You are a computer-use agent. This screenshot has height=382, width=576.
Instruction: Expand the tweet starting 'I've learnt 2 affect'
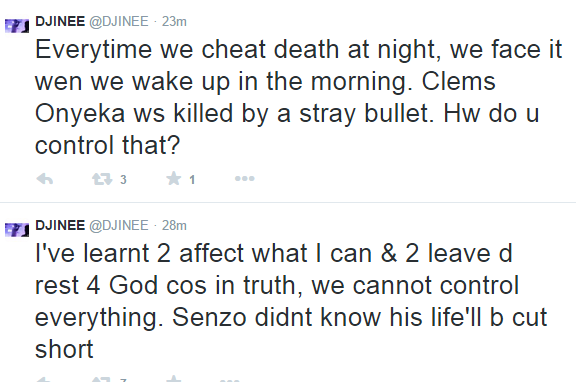pyautogui.click(x=291, y=301)
